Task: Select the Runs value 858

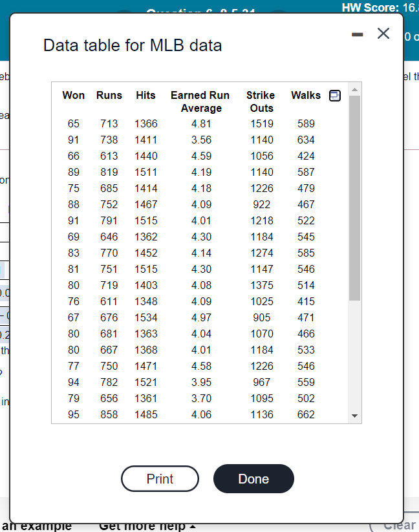Action: (x=109, y=414)
